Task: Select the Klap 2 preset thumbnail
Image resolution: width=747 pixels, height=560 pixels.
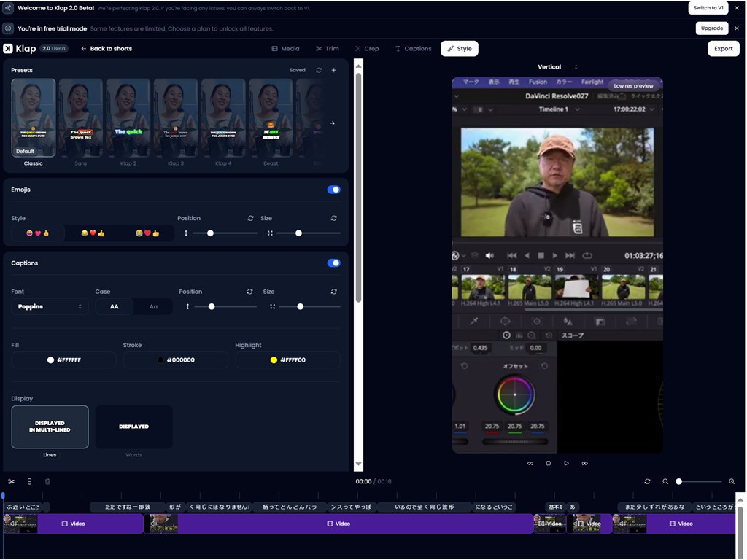Action: coord(128,117)
